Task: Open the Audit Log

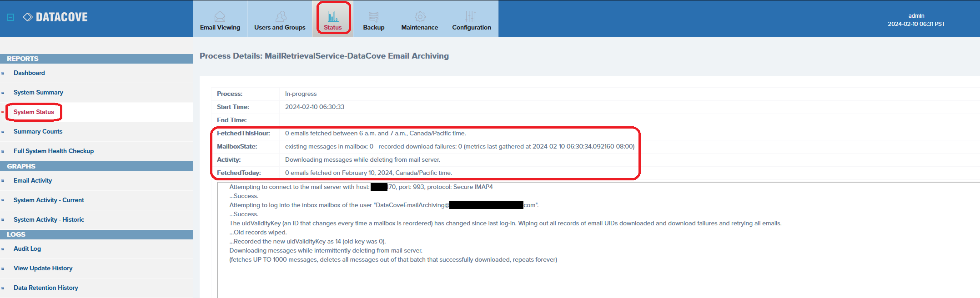Action: tap(27, 248)
